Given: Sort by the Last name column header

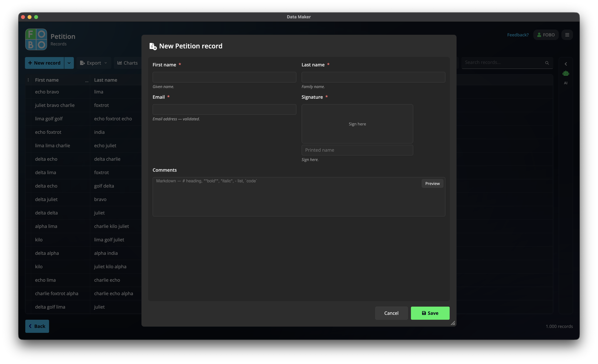Looking at the screenshot, I should coord(106,80).
